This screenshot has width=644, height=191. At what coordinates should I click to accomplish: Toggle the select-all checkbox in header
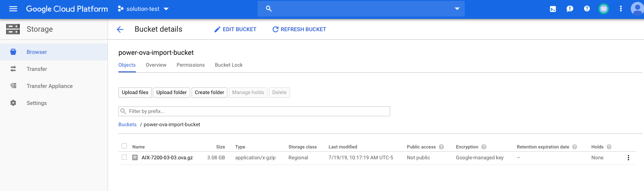click(x=125, y=146)
